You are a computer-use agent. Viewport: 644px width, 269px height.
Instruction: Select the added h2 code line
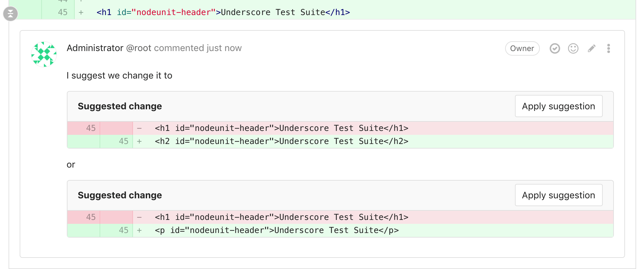(x=281, y=141)
